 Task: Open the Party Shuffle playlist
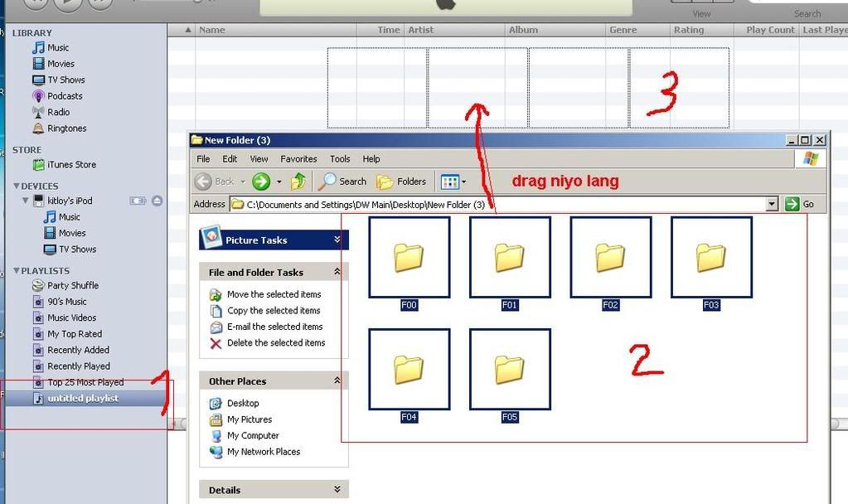(72, 285)
